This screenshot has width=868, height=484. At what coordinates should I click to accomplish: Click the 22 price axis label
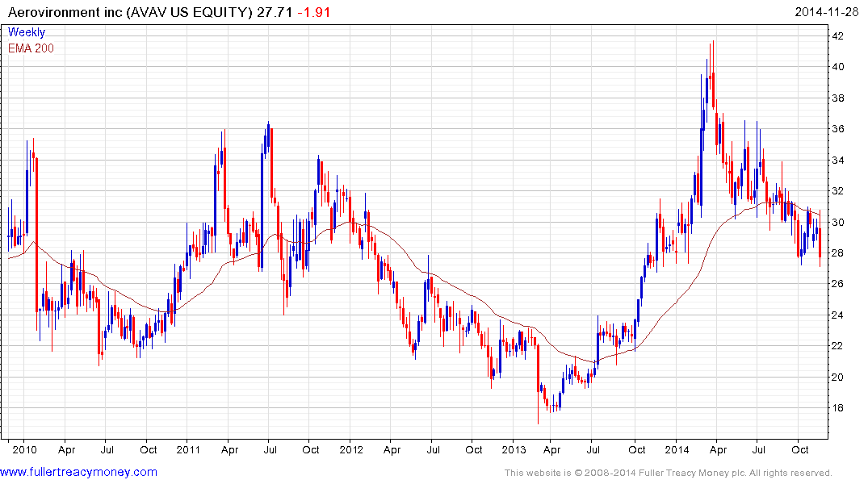(x=838, y=346)
